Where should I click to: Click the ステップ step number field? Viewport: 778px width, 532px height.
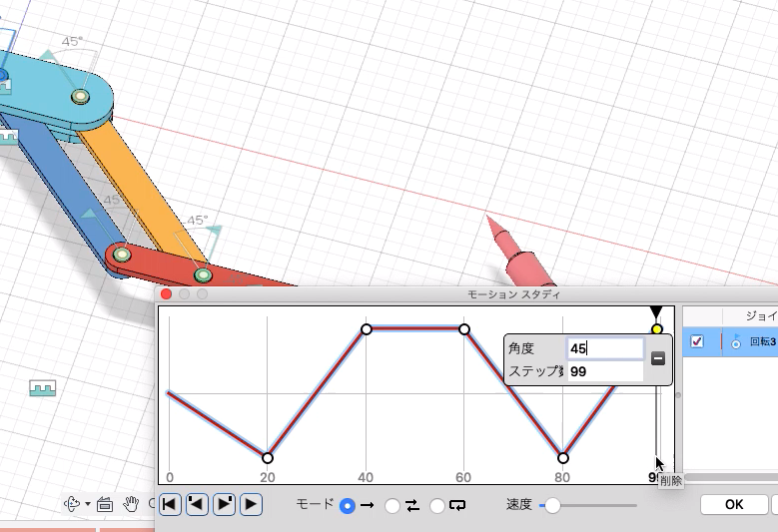point(605,371)
